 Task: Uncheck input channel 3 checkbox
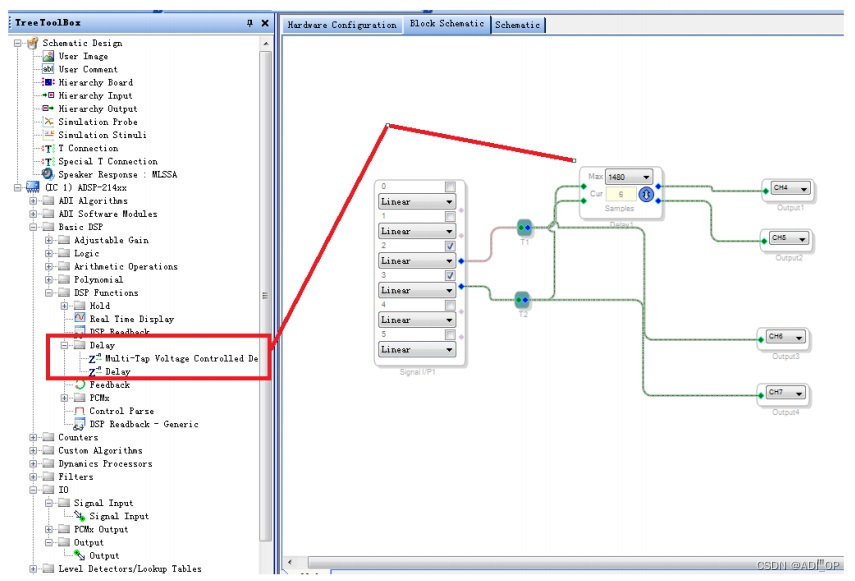point(450,276)
